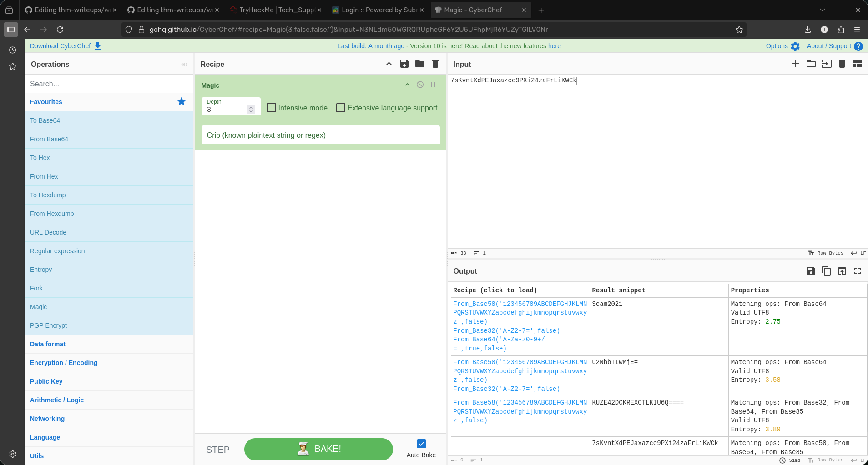Open a new browser tab
The width and height of the screenshot is (868, 465).
pyautogui.click(x=541, y=10)
